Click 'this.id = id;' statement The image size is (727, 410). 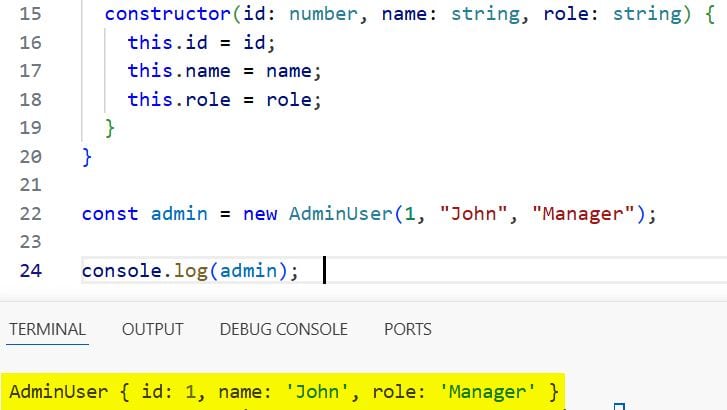tap(202, 43)
